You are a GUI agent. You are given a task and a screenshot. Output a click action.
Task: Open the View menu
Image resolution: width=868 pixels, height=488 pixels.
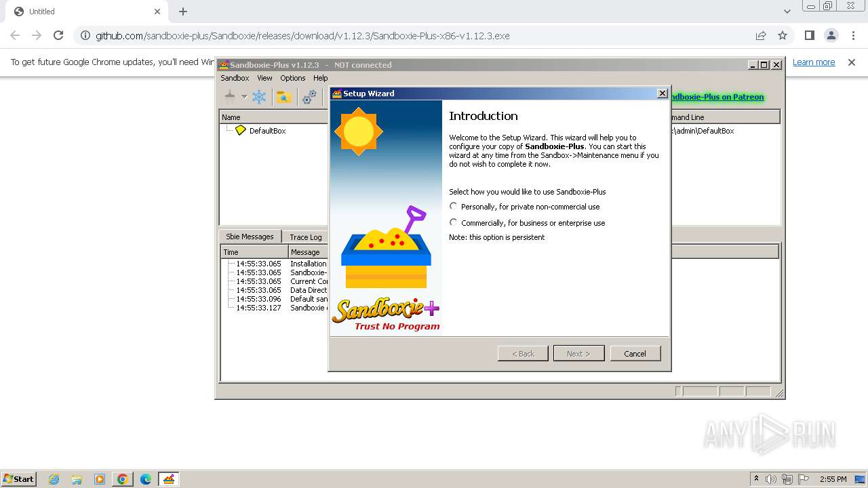(x=264, y=78)
